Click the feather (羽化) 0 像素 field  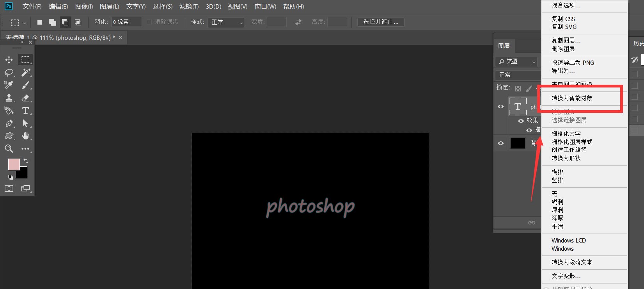126,22
